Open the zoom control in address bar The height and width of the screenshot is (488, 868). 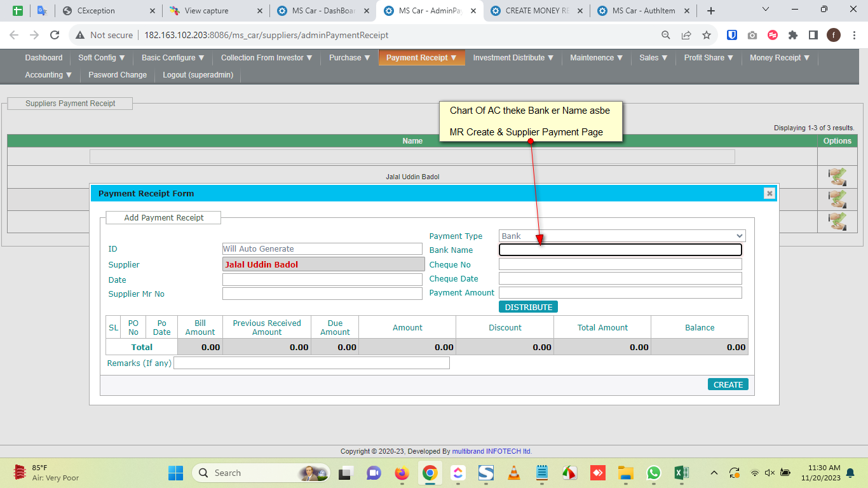point(665,35)
